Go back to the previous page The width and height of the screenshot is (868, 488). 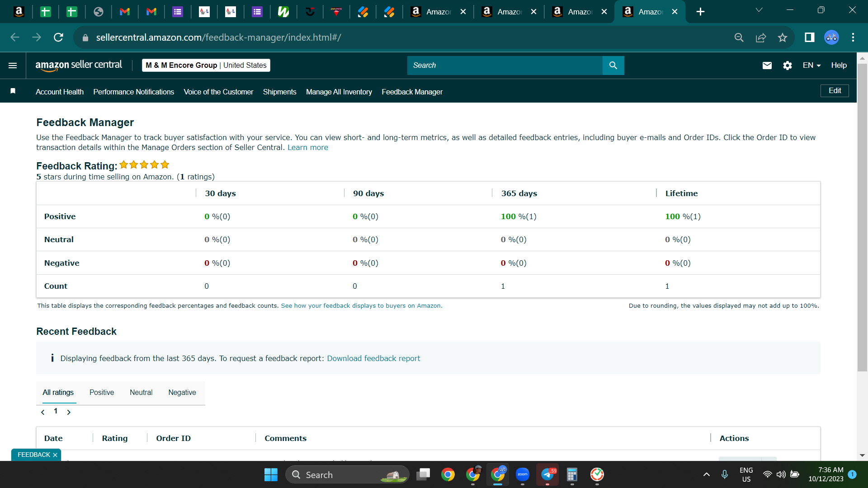pos(14,38)
